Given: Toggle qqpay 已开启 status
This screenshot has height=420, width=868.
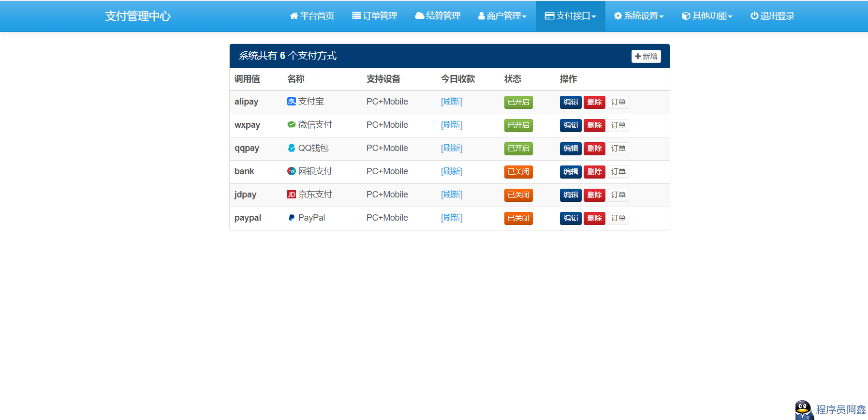Looking at the screenshot, I should 518,149.
